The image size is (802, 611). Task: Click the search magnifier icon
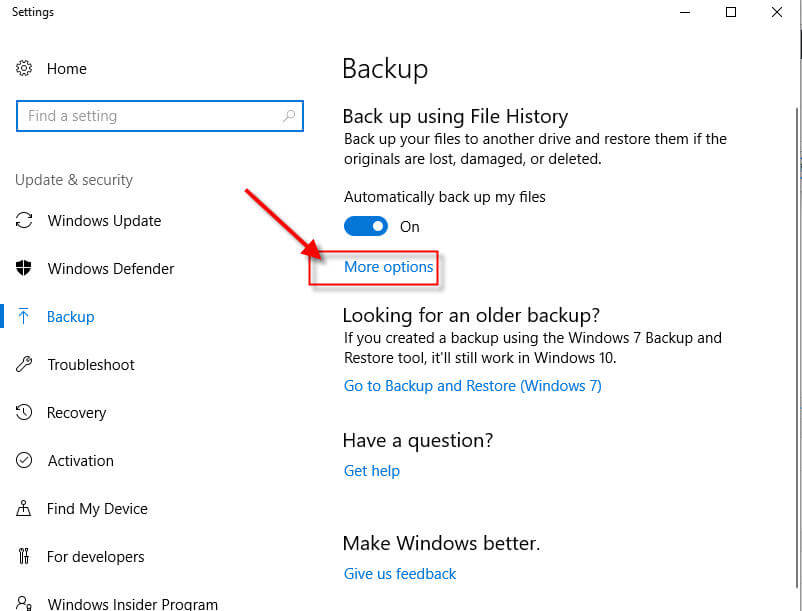[x=289, y=116]
